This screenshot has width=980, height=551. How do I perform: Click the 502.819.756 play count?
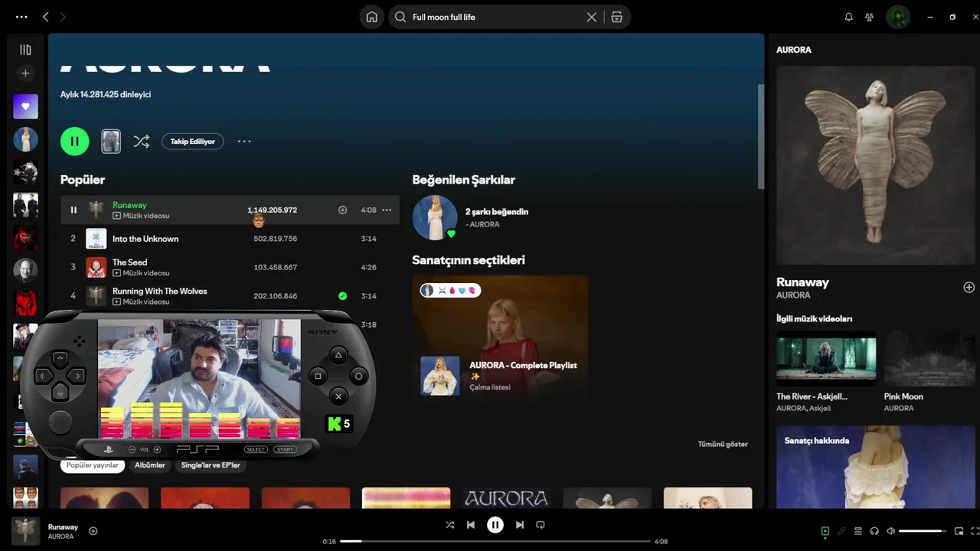275,239
